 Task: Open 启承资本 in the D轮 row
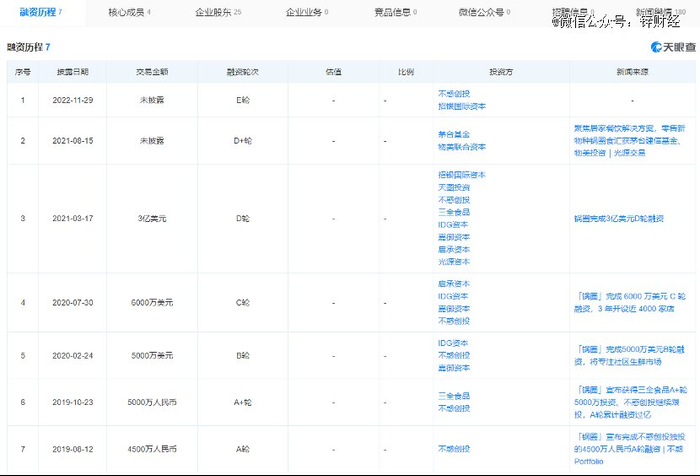(x=454, y=249)
